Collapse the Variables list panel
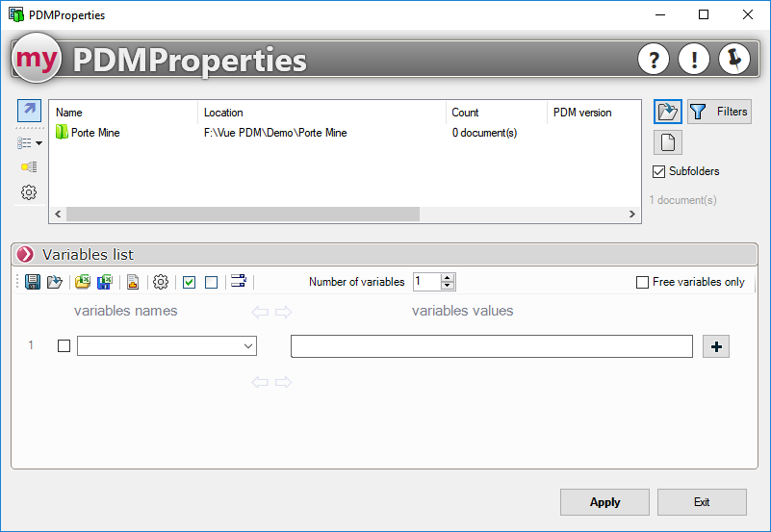This screenshot has width=771, height=532. (25, 255)
